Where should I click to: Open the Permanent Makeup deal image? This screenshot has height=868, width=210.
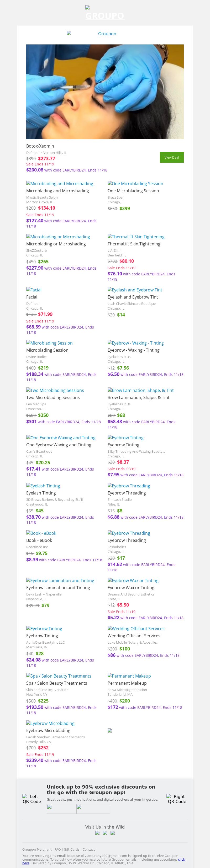pos(129,676)
